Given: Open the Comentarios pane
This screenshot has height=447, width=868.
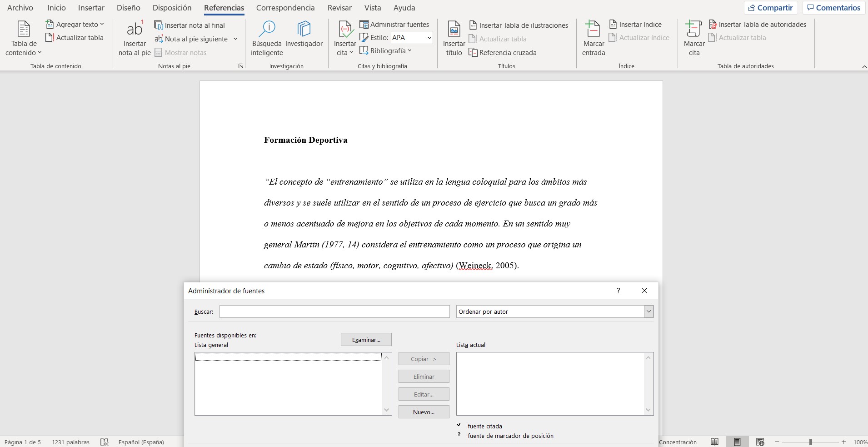Looking at the screenshot, I should pyautogui.click(x=834, y=8).
